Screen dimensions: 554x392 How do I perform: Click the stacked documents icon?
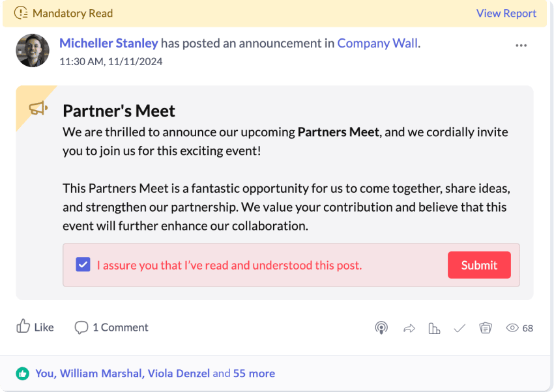pyautogui.click(x=485, y=328)
